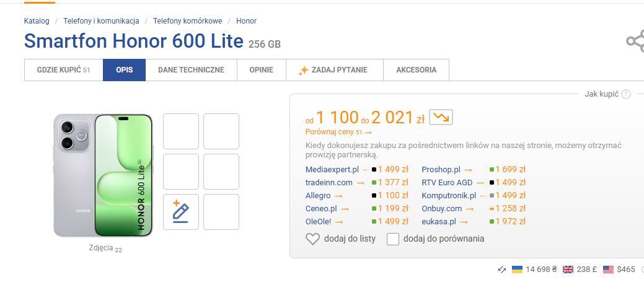644x285 pixels.
Task: Click the Allegro store name
Action: coord(318,196)
